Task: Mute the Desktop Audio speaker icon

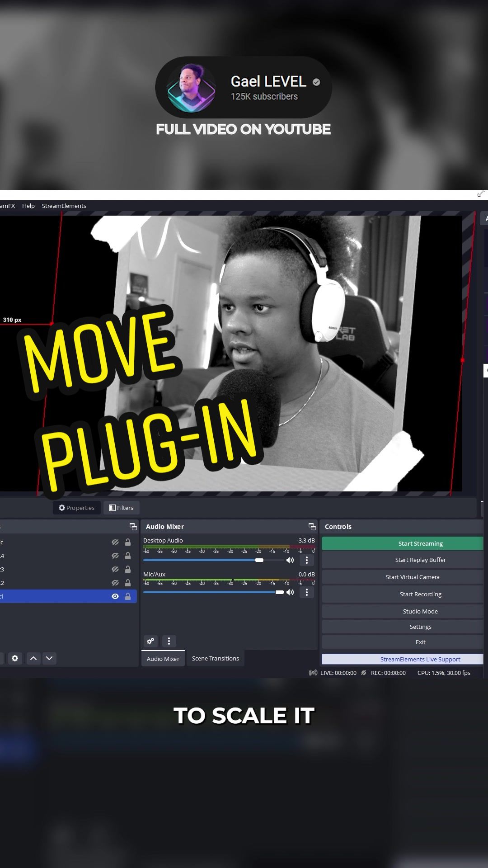Action: tap(290, 560)
